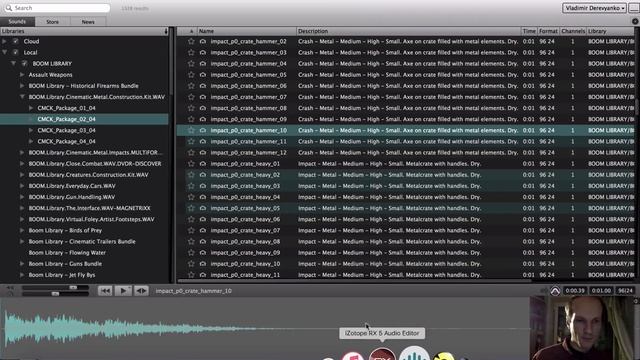640x360 pixels.
Task: Expand CMCK_Package_01_04 folder
Action: tap(31, 108)
